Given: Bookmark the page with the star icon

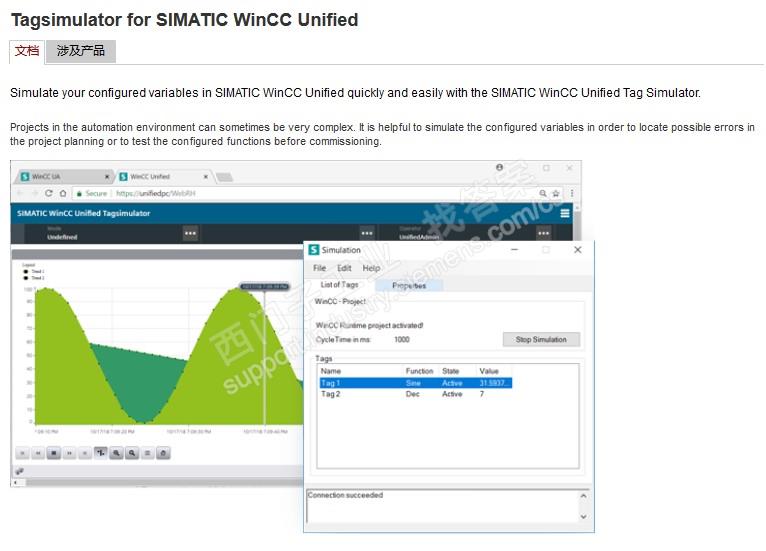Looking at the screenshot, I should click(x=556, y=193).
